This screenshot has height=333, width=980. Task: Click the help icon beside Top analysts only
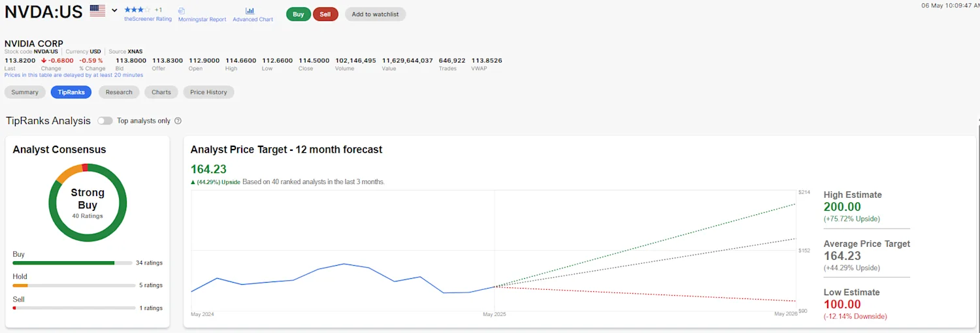point(178,121)
